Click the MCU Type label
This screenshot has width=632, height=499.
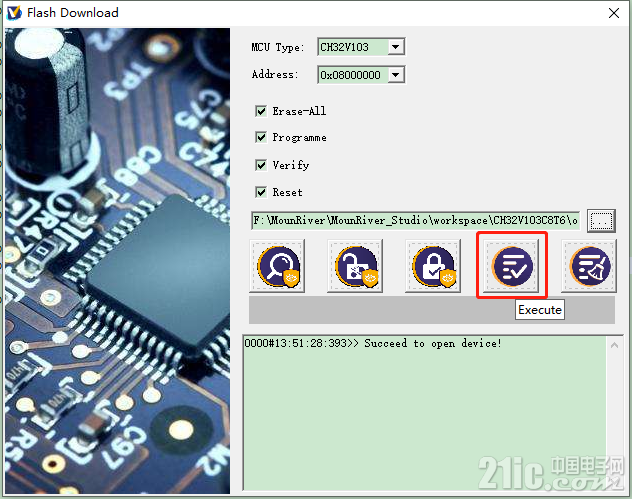[278, 48]
